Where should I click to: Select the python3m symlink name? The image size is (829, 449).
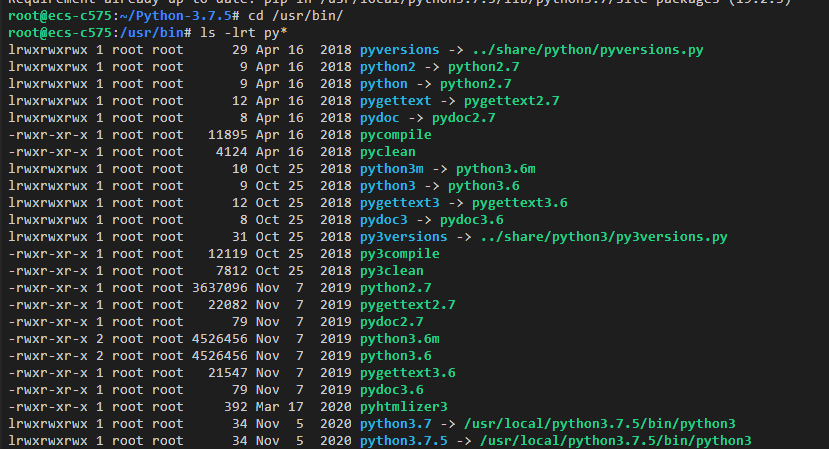[391, 169]
